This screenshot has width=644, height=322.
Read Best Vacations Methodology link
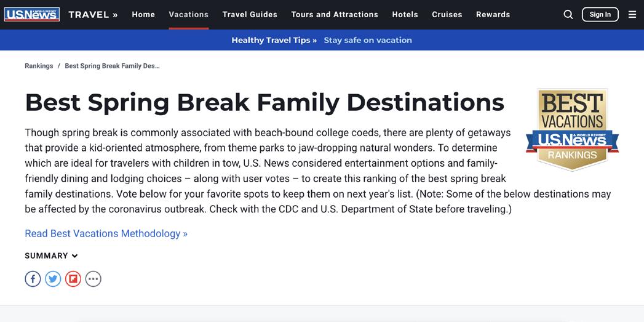coord(106,233)
